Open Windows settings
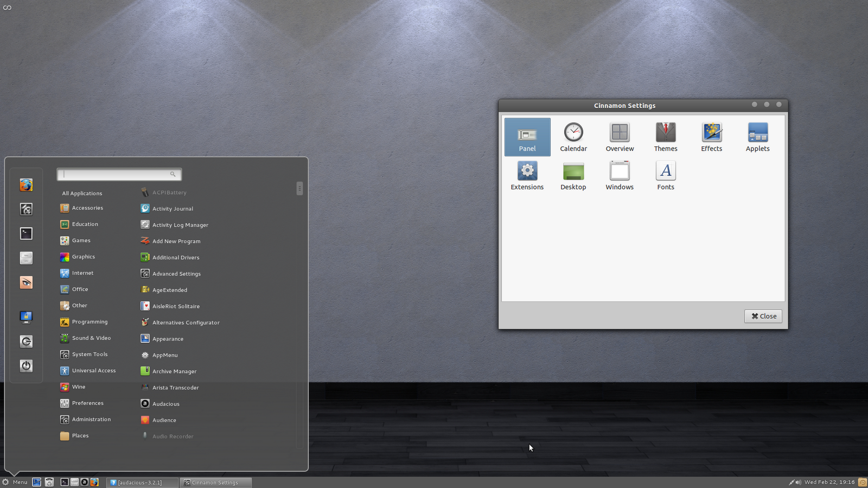 [619, 175]
